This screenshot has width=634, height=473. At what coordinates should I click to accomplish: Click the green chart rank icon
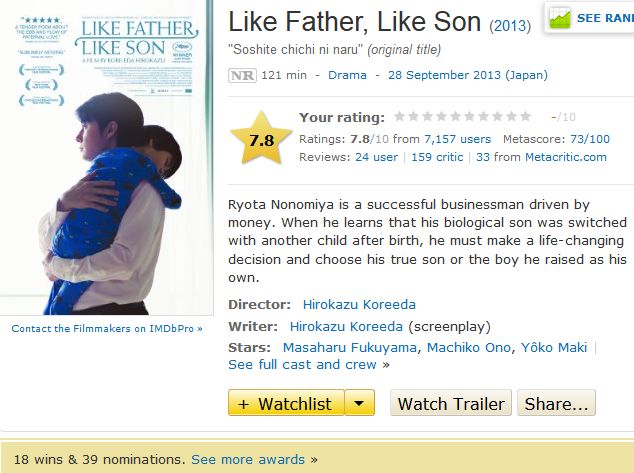(559, 17)
